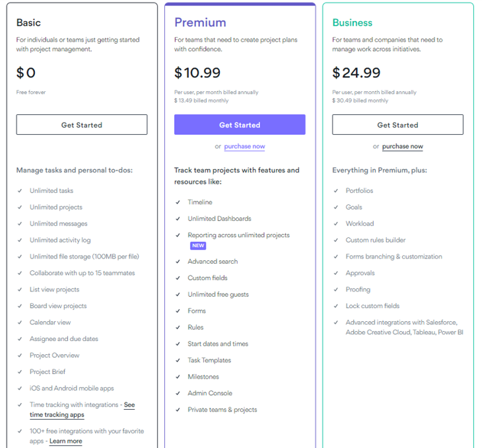Click the Basic plan heading

click(x=30, y=22)
